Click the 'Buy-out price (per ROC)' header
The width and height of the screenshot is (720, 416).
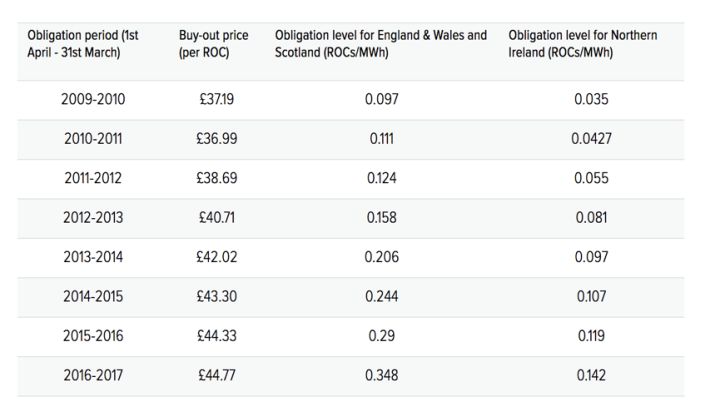[x=213, y=43]
